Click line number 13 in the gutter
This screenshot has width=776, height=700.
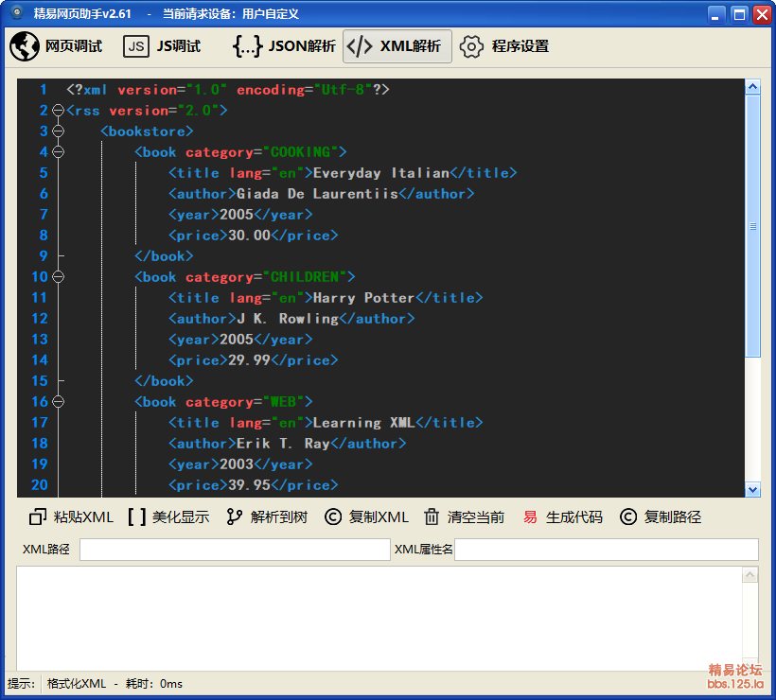tap(40, 340)
